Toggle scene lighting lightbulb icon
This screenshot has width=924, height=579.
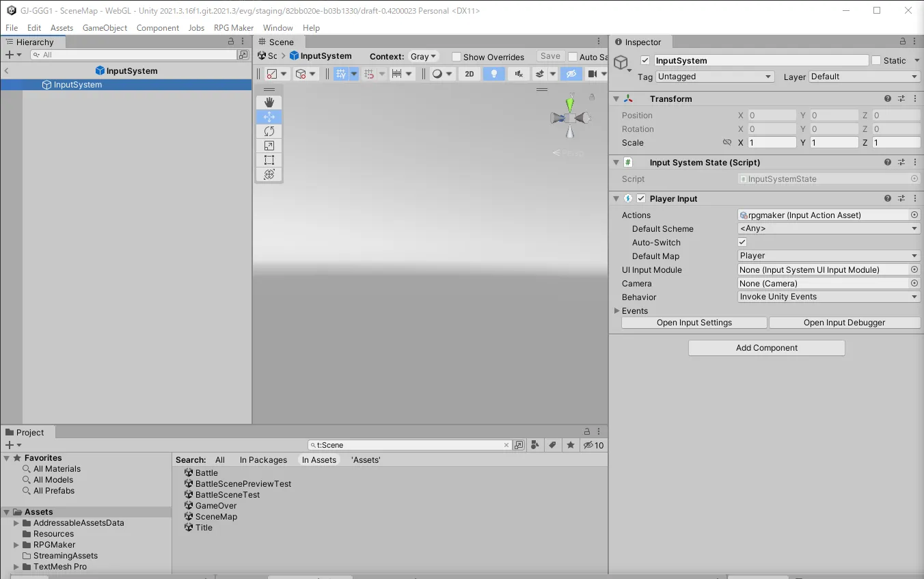(493, 74)
